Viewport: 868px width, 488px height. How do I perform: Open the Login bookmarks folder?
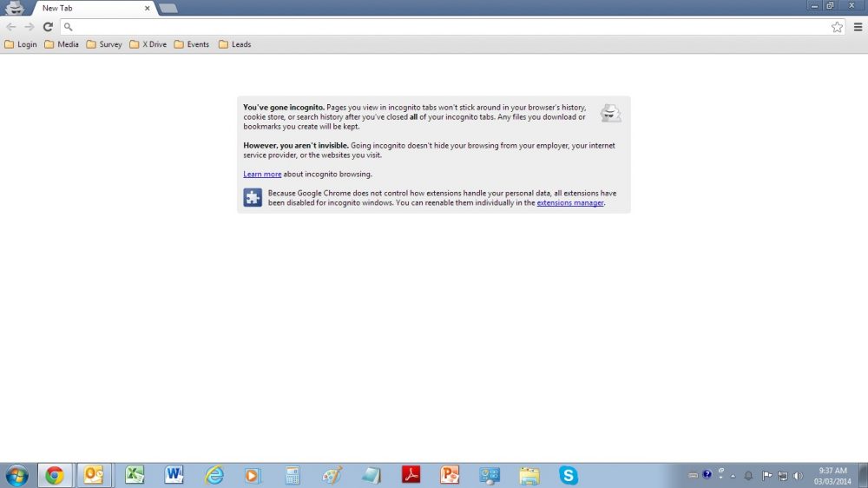[21, 44]
